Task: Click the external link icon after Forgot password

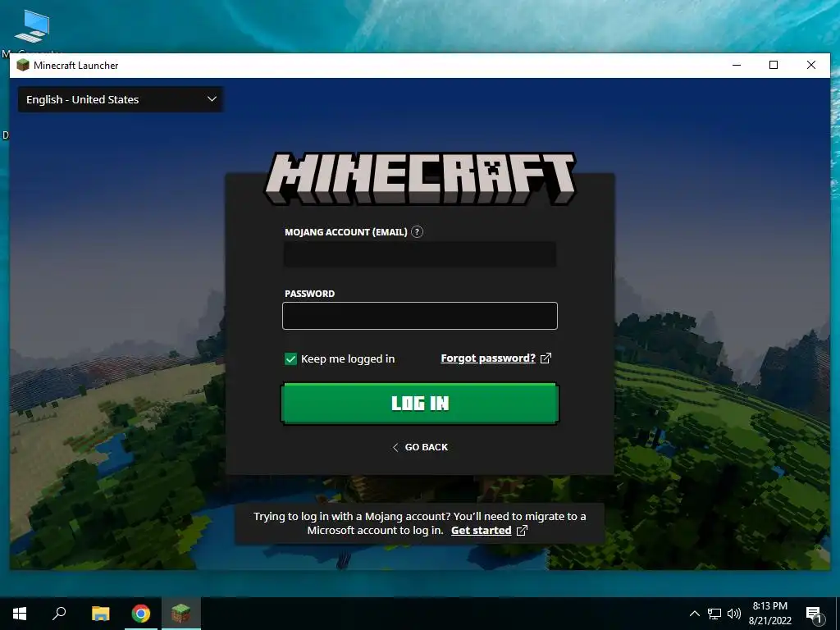Action: 546,358
